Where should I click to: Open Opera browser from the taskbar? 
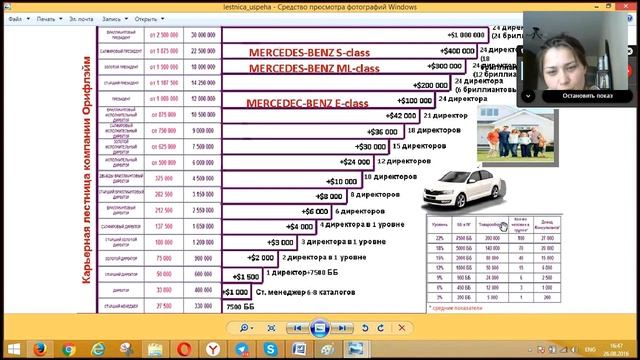184,349
